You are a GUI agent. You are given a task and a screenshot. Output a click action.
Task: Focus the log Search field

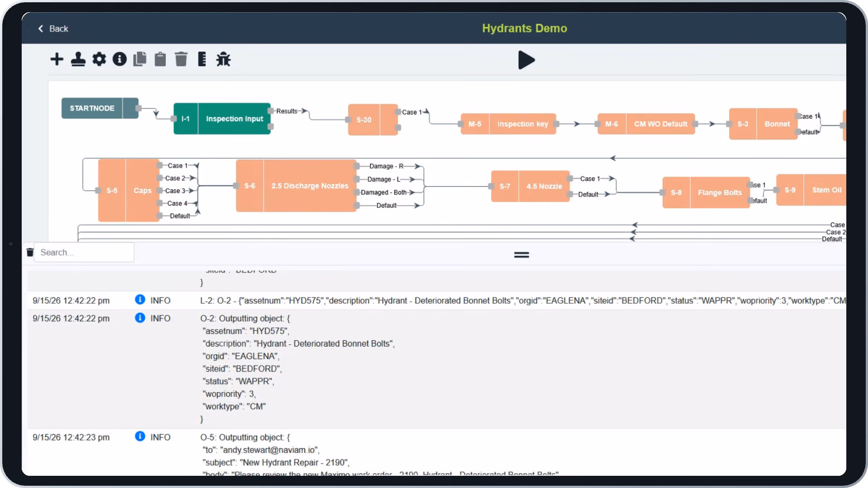(84, 253)
